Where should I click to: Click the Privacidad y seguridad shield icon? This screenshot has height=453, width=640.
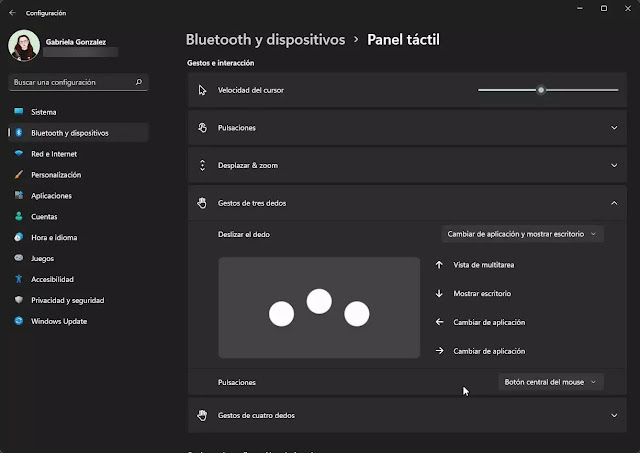(x=19, y=300)
